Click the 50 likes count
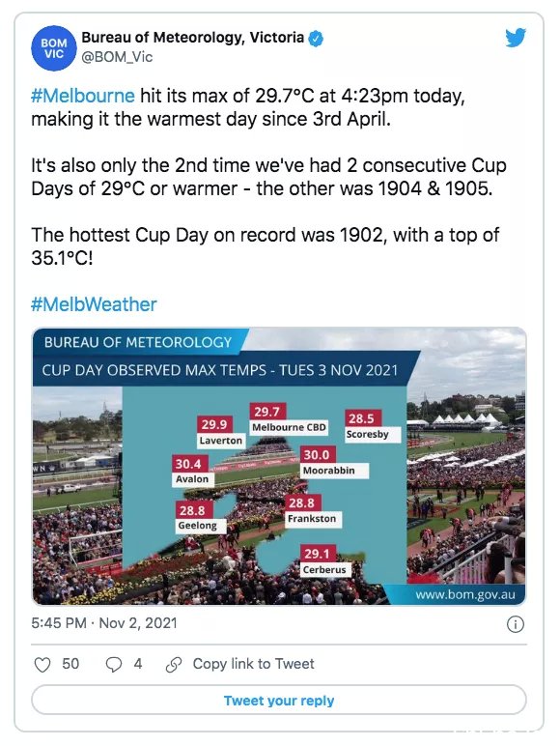Image resolution: width=560 pixels, height=746 pixels. (x=70, y=664)
